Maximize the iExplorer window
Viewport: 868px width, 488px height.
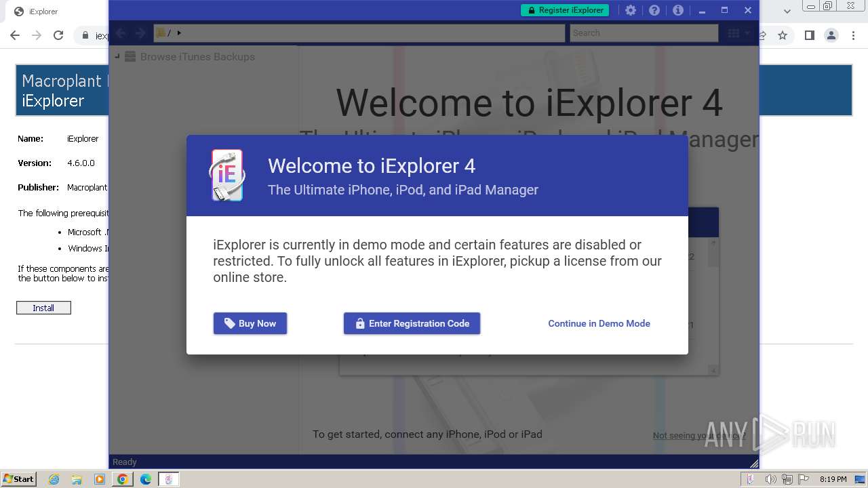coord(724,10)
